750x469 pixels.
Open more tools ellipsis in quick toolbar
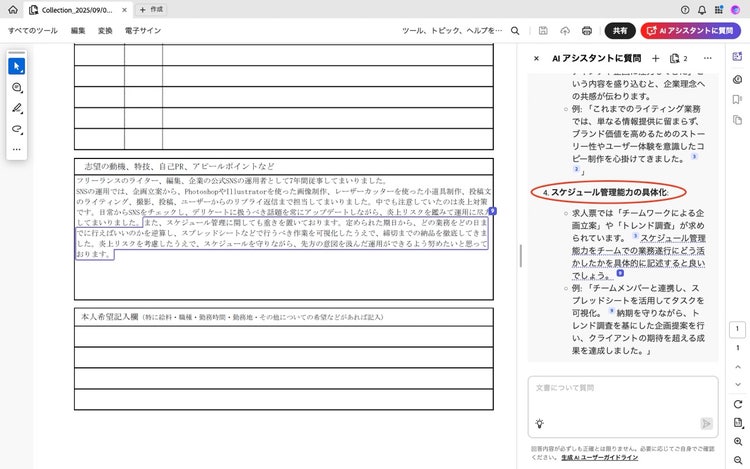[17, 149]
